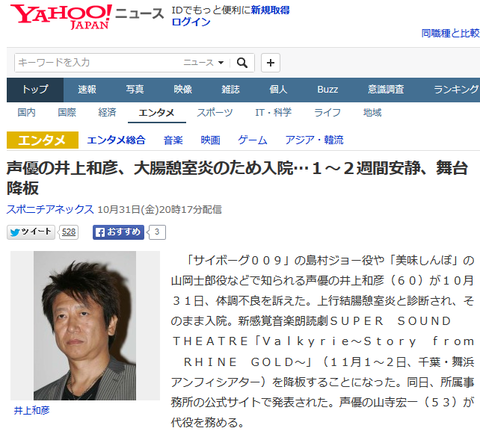Open the 地域 category

point(372,113)
